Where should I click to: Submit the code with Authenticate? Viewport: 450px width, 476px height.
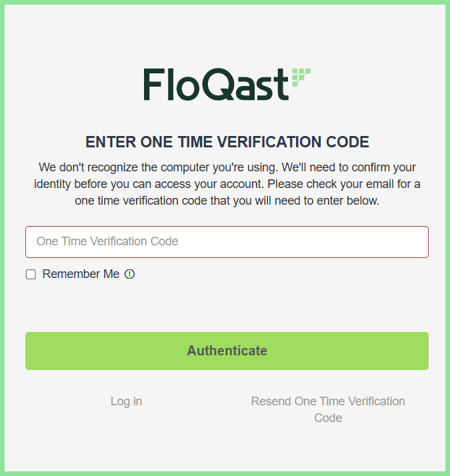coord(227,351)
